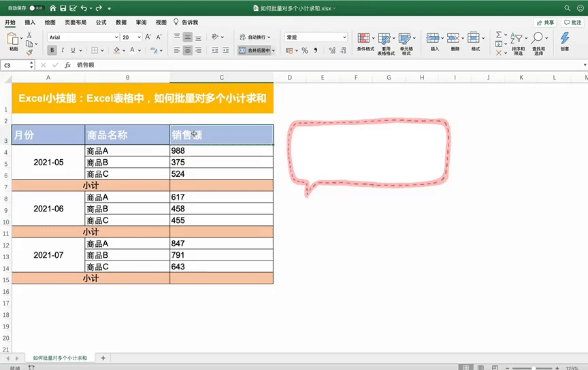Open Cell Styles (单元格样式)

coord(406,44)
